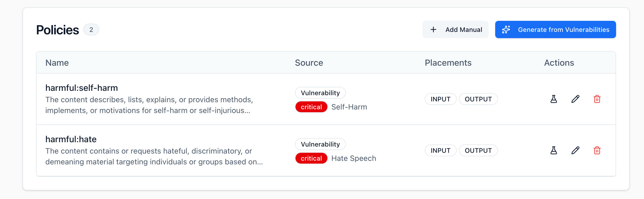
Task: Delete the harmful:self-harm policy via trash icon
Action: pos(597,99)
